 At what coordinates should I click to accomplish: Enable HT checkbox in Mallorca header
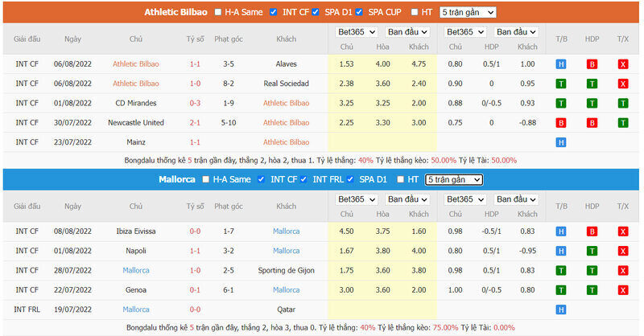click(x=400, y=179)
